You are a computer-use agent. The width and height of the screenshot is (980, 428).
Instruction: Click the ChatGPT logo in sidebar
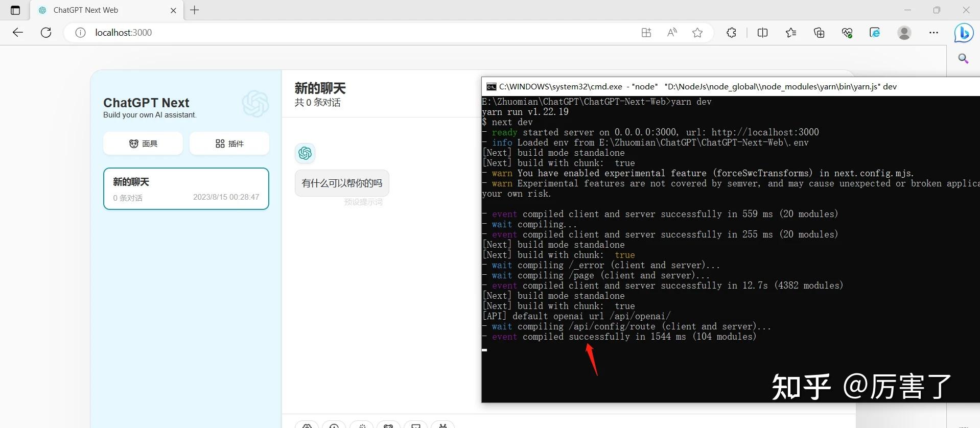[255, 104]
